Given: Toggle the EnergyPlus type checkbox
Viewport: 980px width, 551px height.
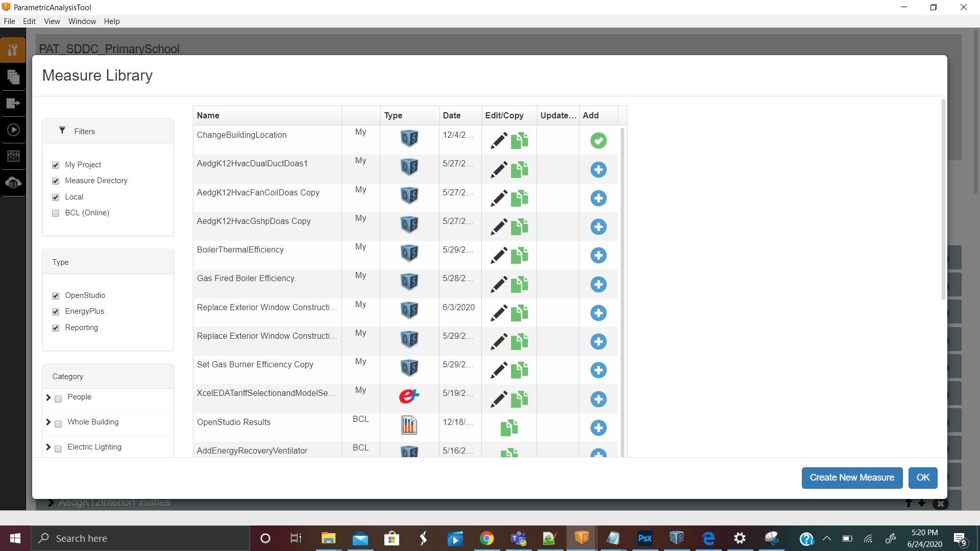Looking at the screenshot, I should [56, 312].
